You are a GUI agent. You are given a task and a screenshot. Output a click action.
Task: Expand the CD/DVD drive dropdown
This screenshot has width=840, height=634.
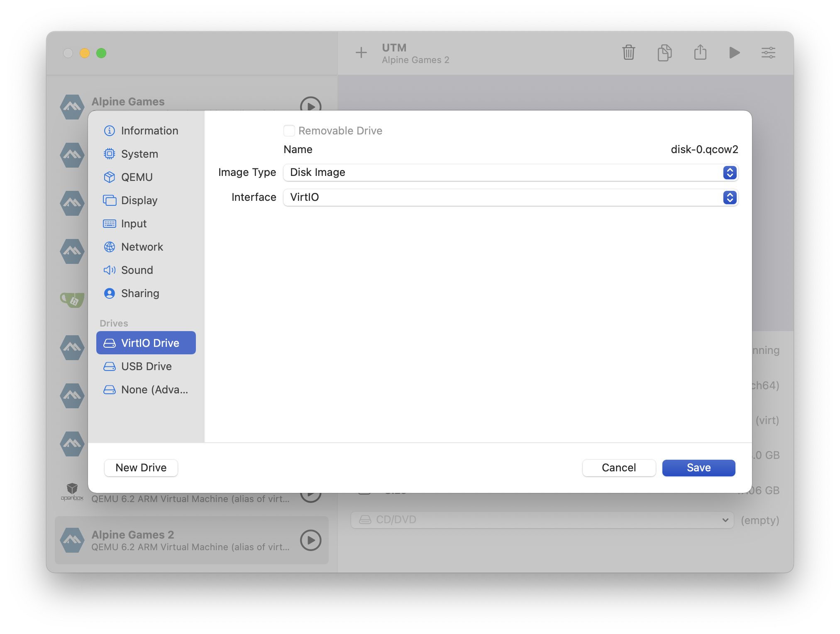click(725, 519)
